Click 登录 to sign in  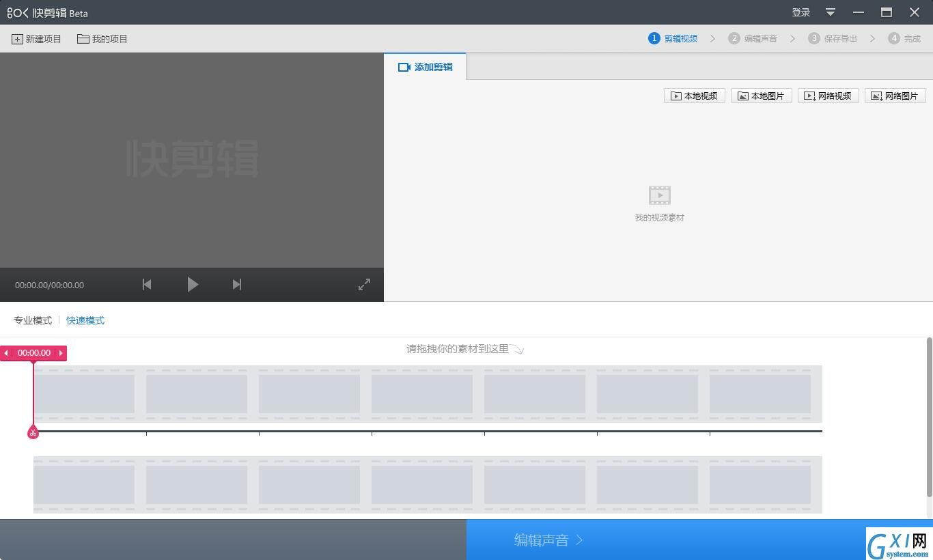coord(801,12)
